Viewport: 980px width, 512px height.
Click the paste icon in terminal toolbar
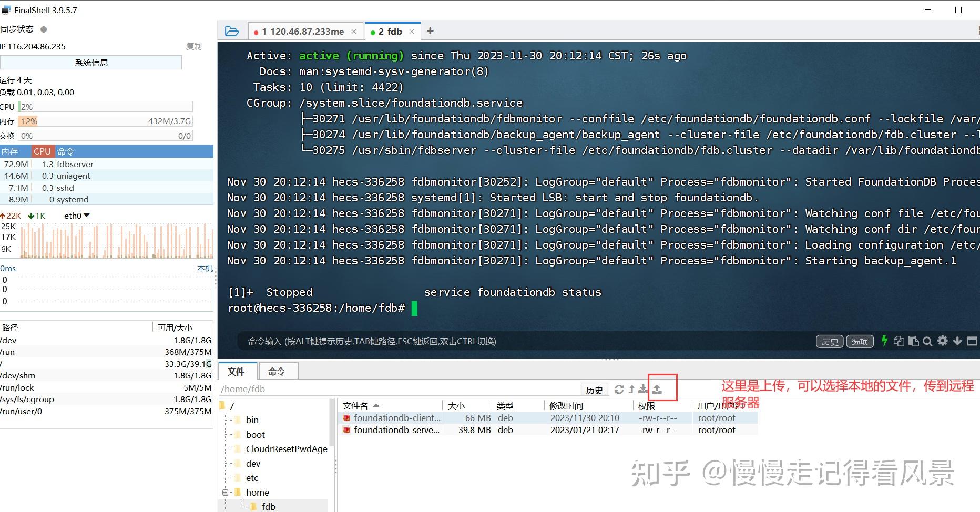913,341
